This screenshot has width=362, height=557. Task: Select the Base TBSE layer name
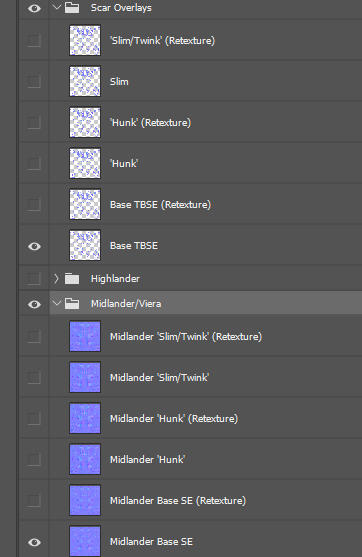(134, 245)
